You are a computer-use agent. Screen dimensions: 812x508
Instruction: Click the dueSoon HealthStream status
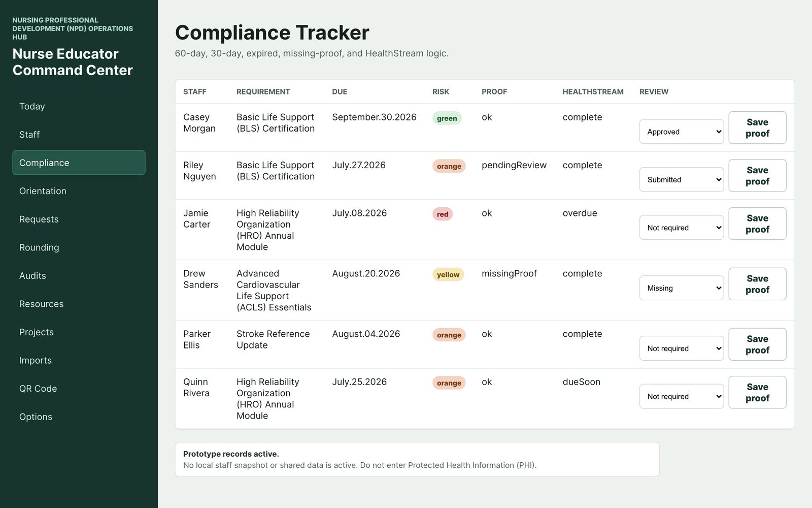[581, 382]
